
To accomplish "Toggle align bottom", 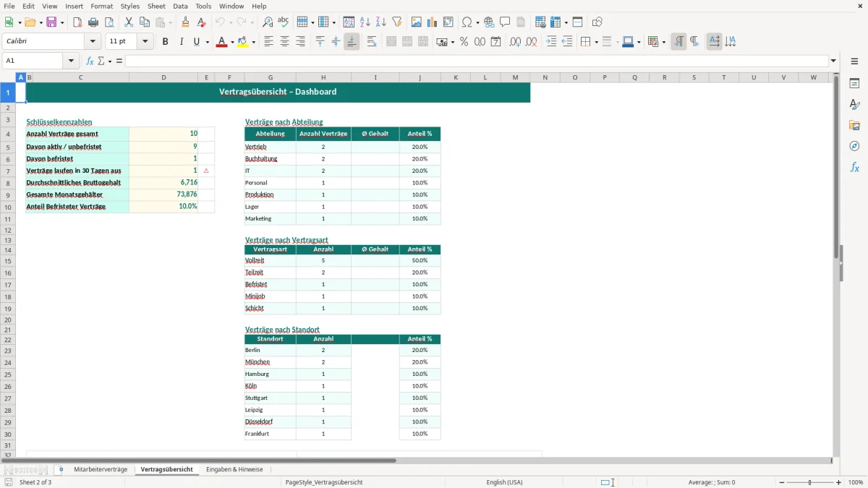I will (352, 42).
